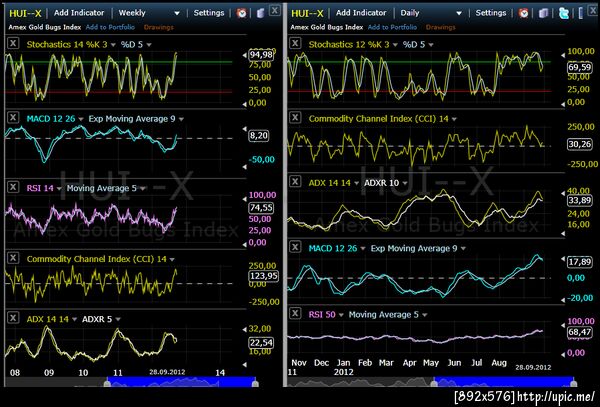
Task: Click weekly Stochastics value label 94,98
Action: [x=261, y=55]
